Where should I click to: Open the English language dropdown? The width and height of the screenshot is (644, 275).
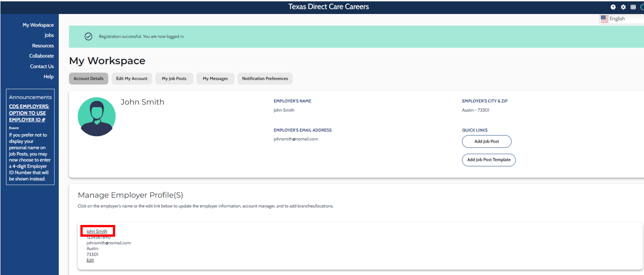[621, 18]
